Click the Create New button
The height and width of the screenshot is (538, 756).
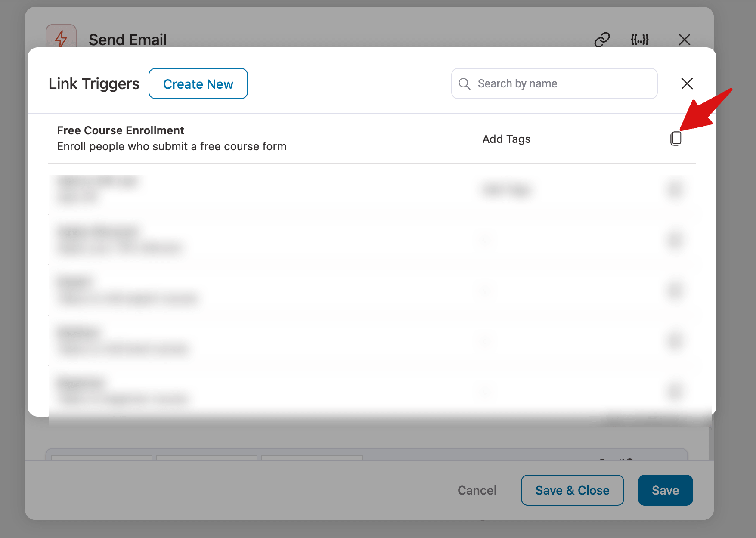[198, 83]
